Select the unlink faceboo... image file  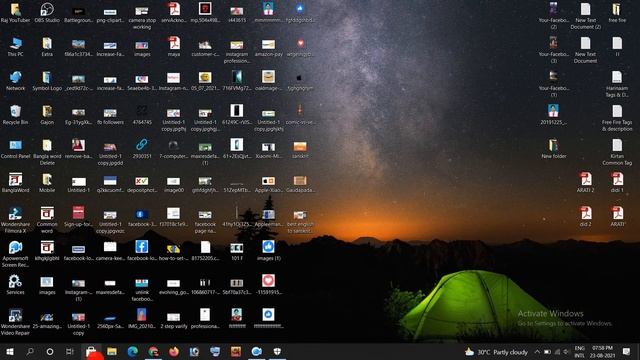click(142, 282)
